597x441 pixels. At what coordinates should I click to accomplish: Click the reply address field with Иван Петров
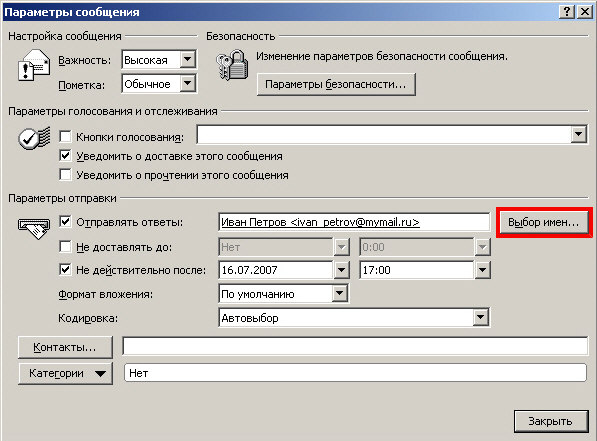click(354, 222)
